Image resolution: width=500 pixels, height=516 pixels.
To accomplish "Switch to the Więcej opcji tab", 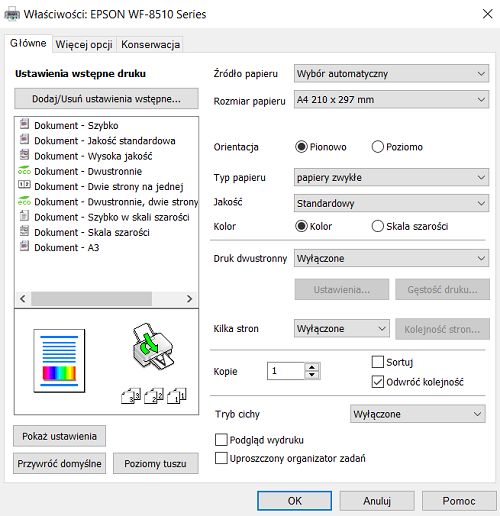I will pos(84,44).
